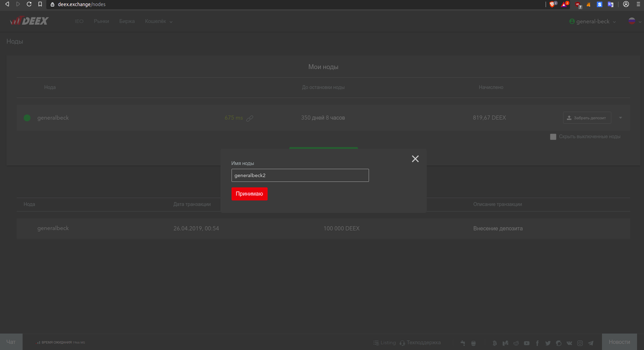The width and height of the screenshot is (644, 350).
Task: Click the Listing link
Action: click(384, 342)
